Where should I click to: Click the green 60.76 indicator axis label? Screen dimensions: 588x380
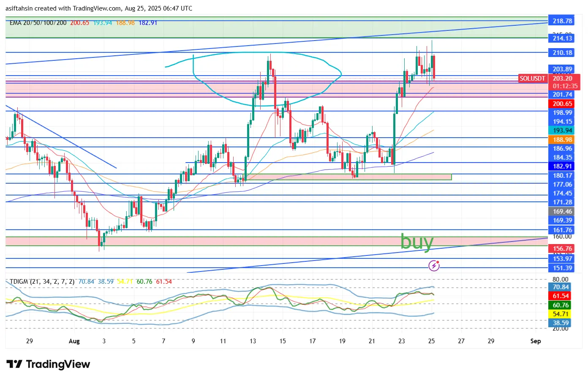561,305
